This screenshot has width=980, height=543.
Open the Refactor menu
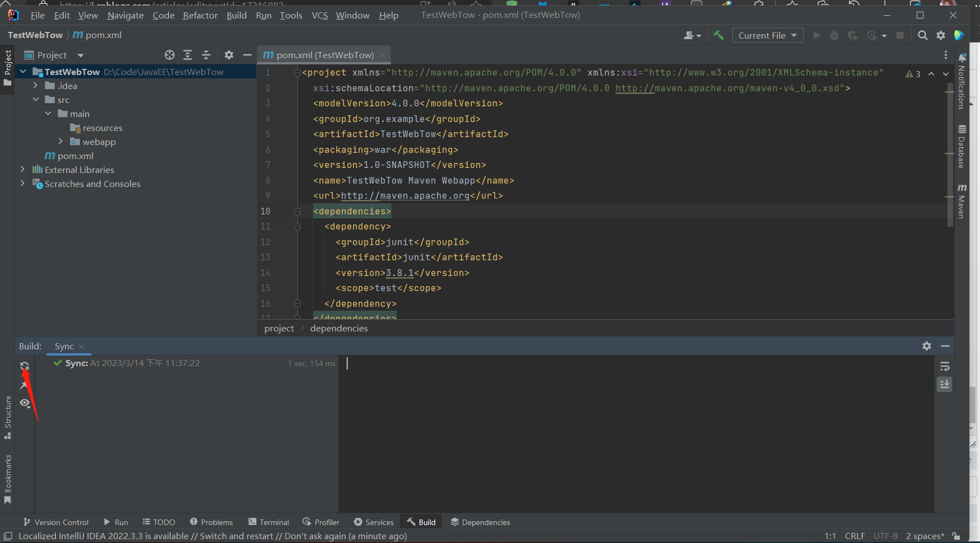click(x=200, y=15)
